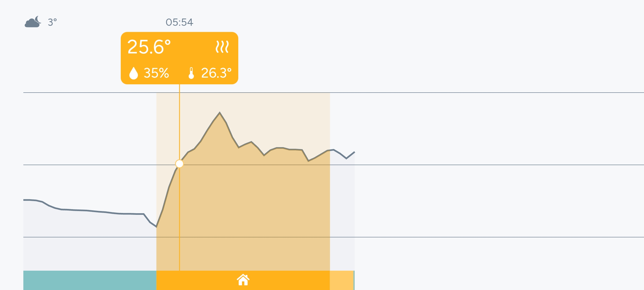644x290 pixels.
Task: Click the 05:54 time label
Action: click(x=179, y=22)
